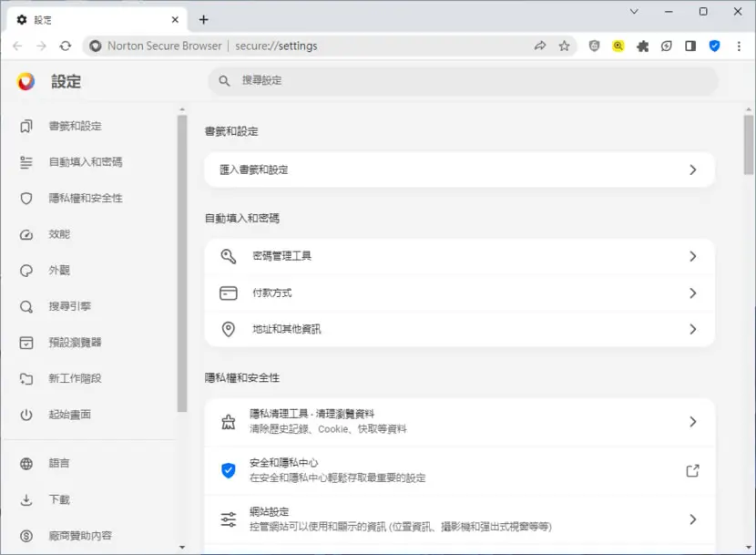Select 下載 in the sidebar
Viewport: 756px width, 555px height.
click(x=59, y=500)
